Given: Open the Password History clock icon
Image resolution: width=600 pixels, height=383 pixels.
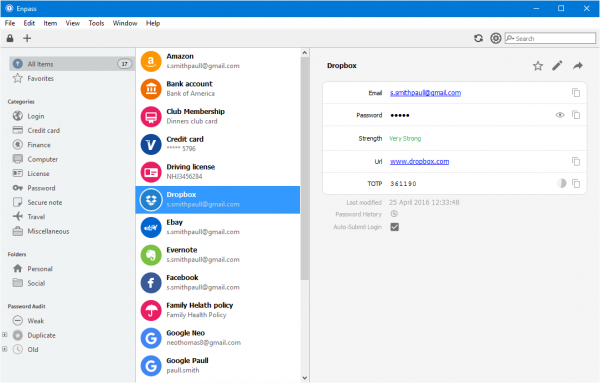Looking at the screenshot, I should pyautogui.click(x=394, y=214).
